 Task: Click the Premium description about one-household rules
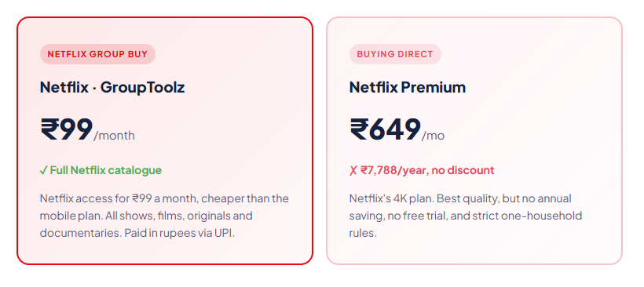click(x=466, y=216)
